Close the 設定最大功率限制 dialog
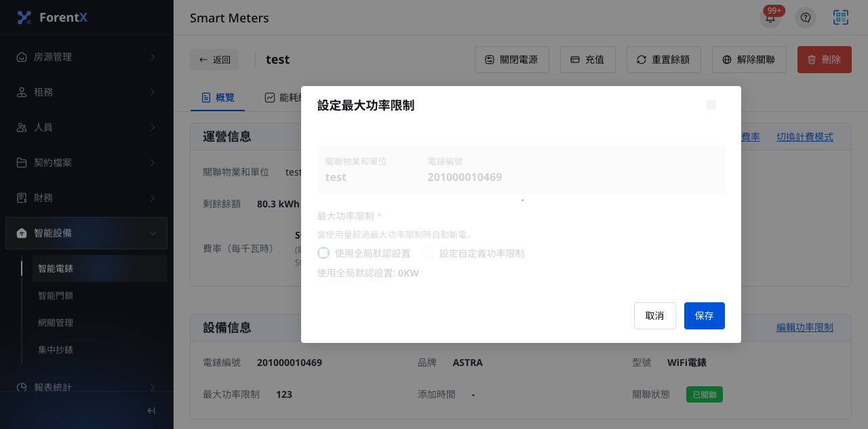 (711, 105)
